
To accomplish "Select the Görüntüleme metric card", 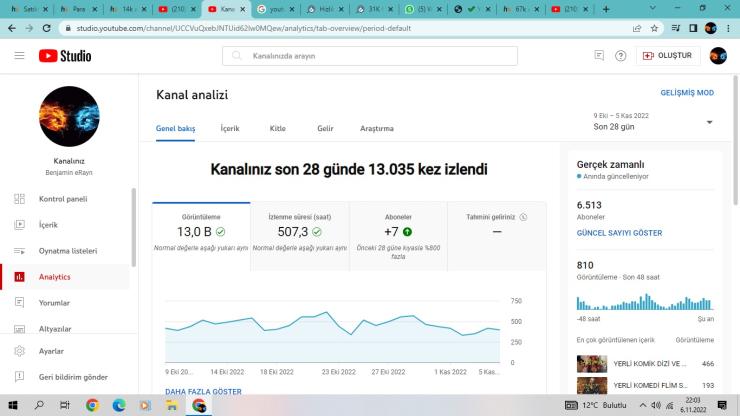I will (200, 230).
